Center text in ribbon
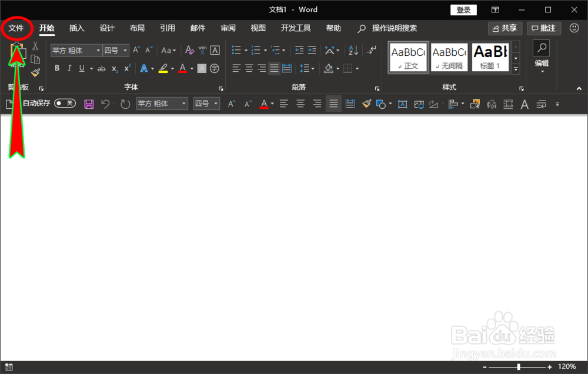 pyautogui.click(x=249, y=68)
